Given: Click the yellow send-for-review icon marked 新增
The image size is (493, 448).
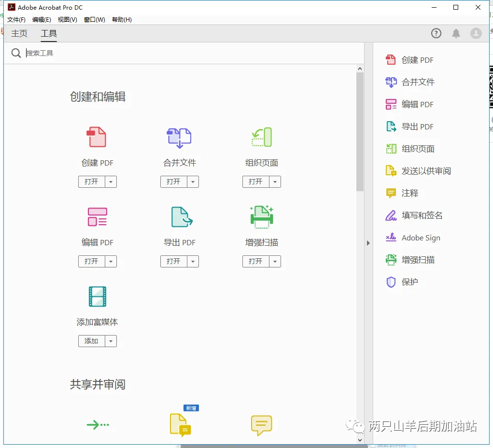Looking at the screenshot, I should pyautogui.click(x=181, y=425).
